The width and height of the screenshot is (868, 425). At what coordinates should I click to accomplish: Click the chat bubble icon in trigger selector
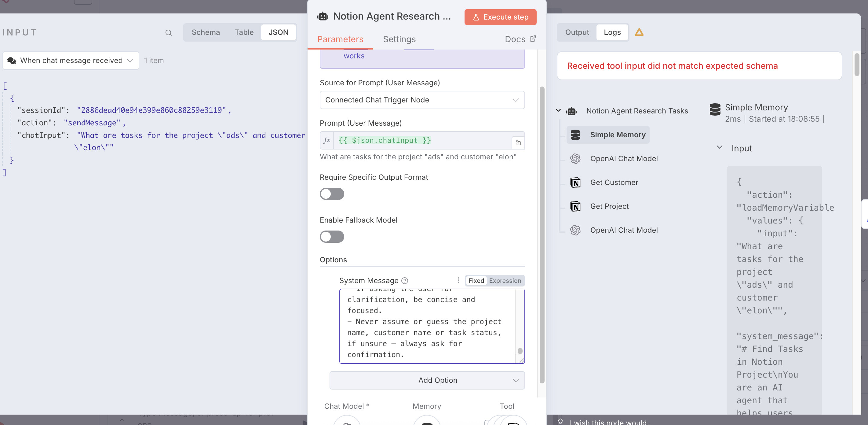pos(12,60)
